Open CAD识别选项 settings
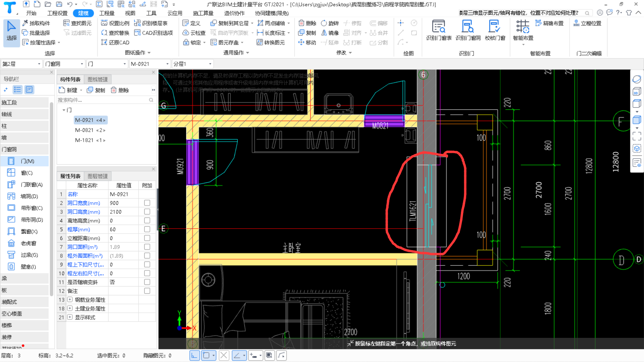This screenshot has height=362, width=644. pos(153,33)
